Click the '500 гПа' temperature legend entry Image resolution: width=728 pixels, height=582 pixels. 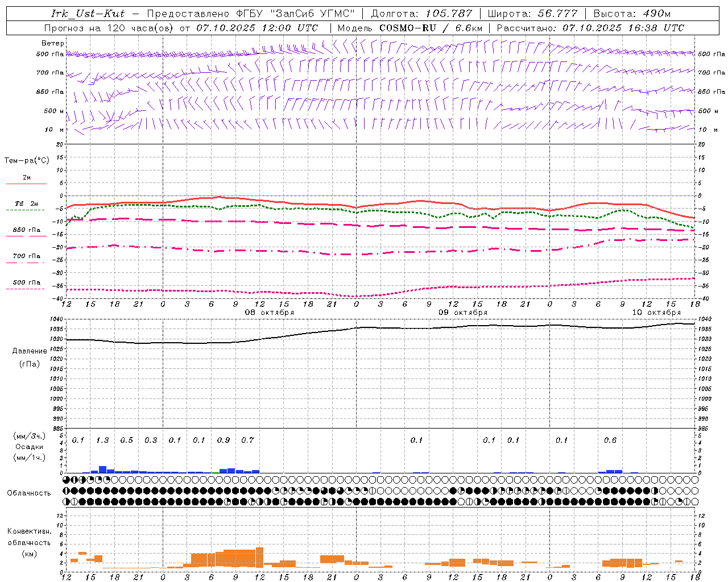tap(27, 282)
